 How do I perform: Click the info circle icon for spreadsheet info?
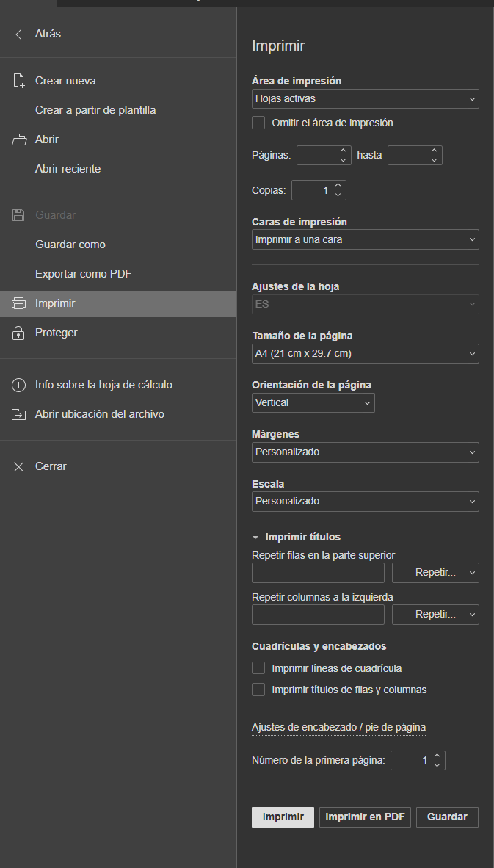pos(19,385)
